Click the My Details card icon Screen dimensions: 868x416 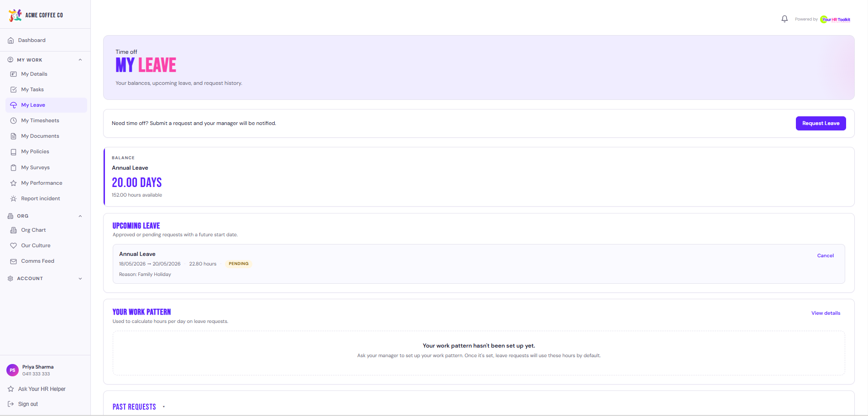tap(14, 74)
